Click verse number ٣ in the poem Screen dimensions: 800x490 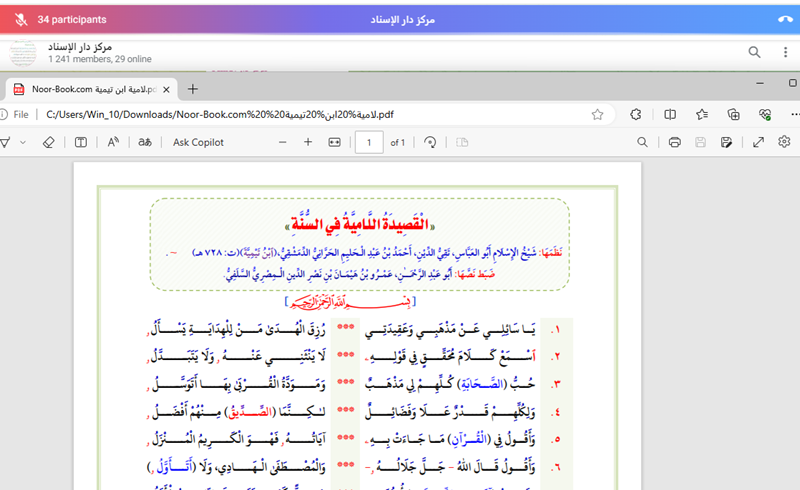coord(556,384)
